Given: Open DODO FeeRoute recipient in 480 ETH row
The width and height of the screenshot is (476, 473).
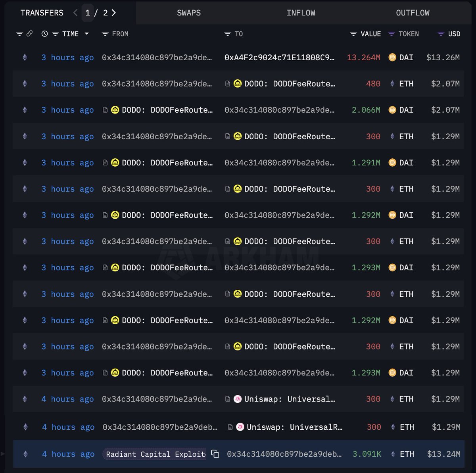Looking at the screenshot, I should pos(290,84).
